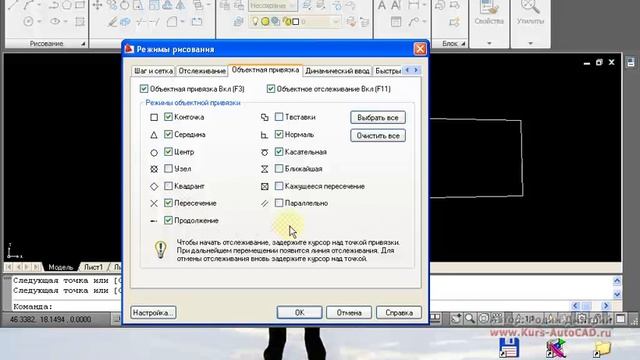Enable the Параллельно snap mode
Image resolution: width=640 pixels, height=360 pixels.
(279, 202)
